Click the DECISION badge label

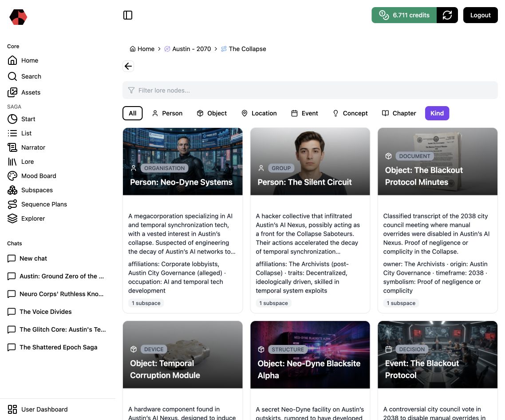[412, 349]
